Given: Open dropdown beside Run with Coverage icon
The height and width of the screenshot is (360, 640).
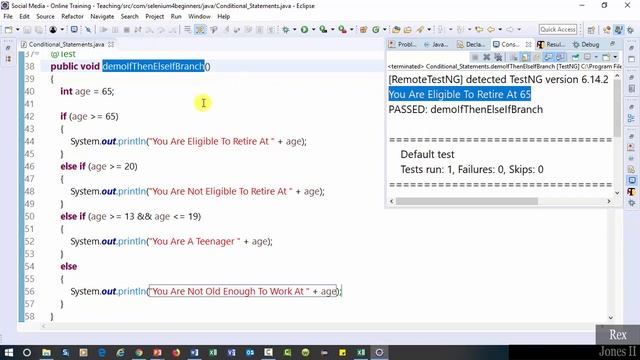Looking at the screenshot, I should [333, 29].
